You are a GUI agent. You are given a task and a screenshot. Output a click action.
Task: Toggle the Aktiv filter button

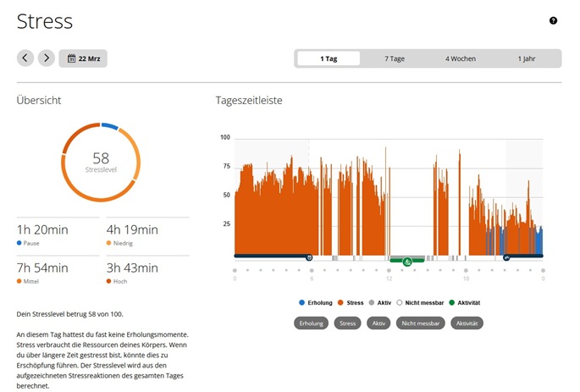(378, 323)
